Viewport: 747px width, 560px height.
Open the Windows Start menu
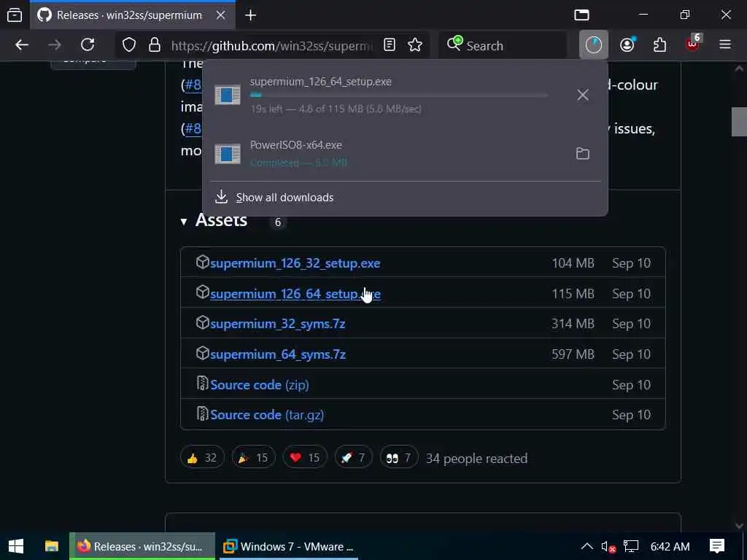point(16,546)
